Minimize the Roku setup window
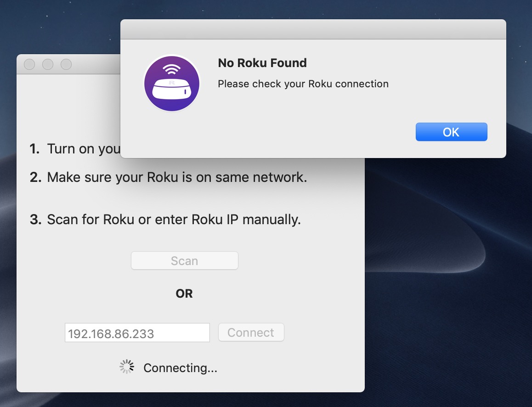 (48, 64)
